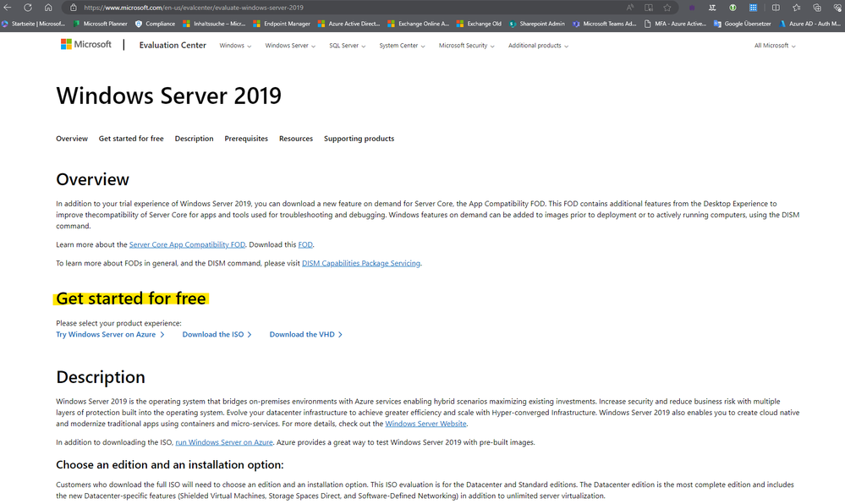
Task: Click the Windows Server 2019 page heading
Action: (168, 96)
